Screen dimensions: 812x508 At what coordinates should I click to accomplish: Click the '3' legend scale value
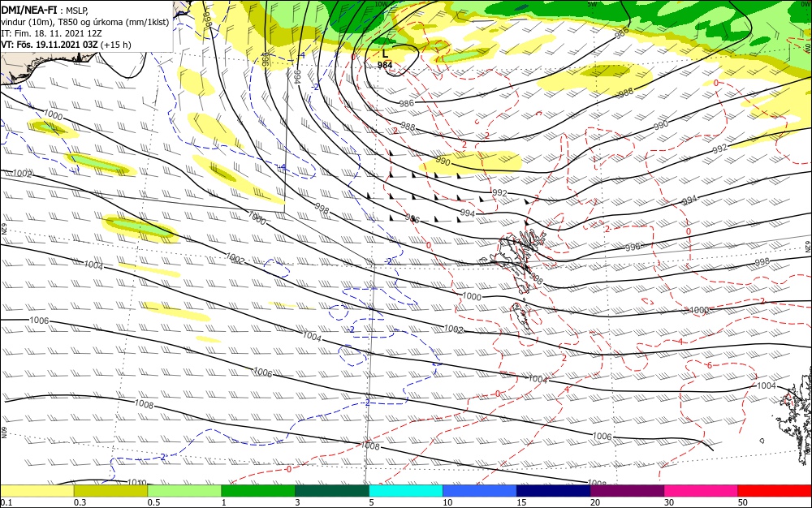297,502
